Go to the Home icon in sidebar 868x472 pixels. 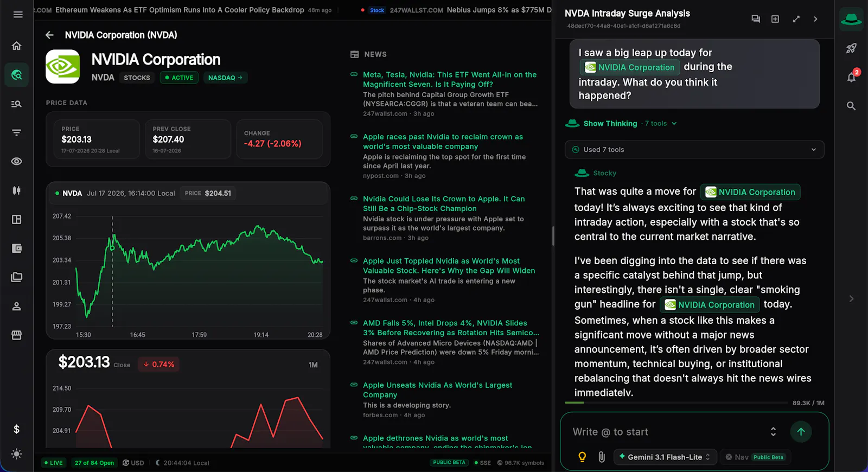[x=17, y=46]
